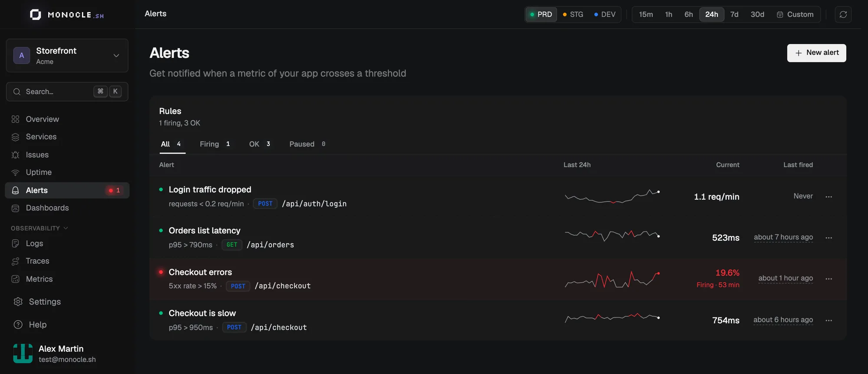868x374 pixels.
Task: Click the Storefront avatar letter A
Action: [22, 56]
